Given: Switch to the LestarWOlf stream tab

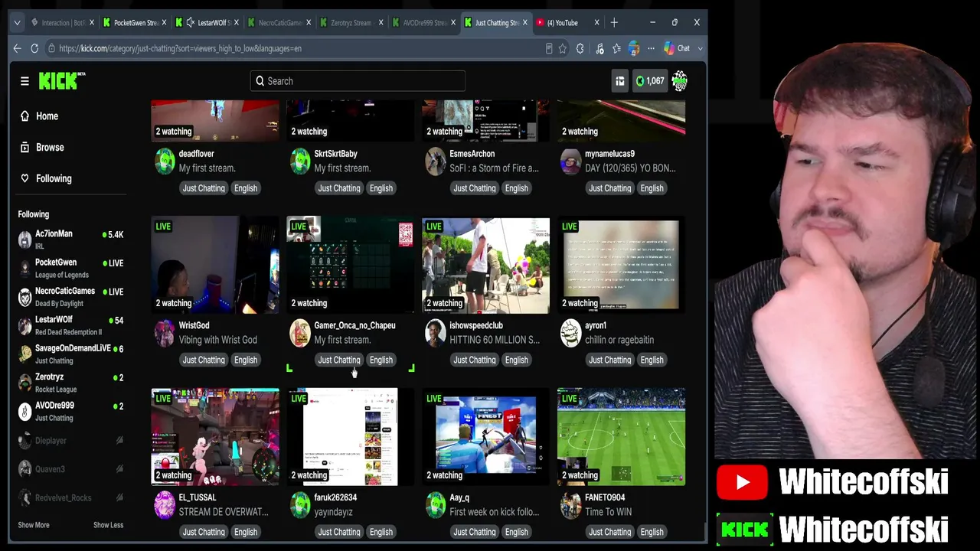Looking at the screenshot, I should [x=207, y=23].
